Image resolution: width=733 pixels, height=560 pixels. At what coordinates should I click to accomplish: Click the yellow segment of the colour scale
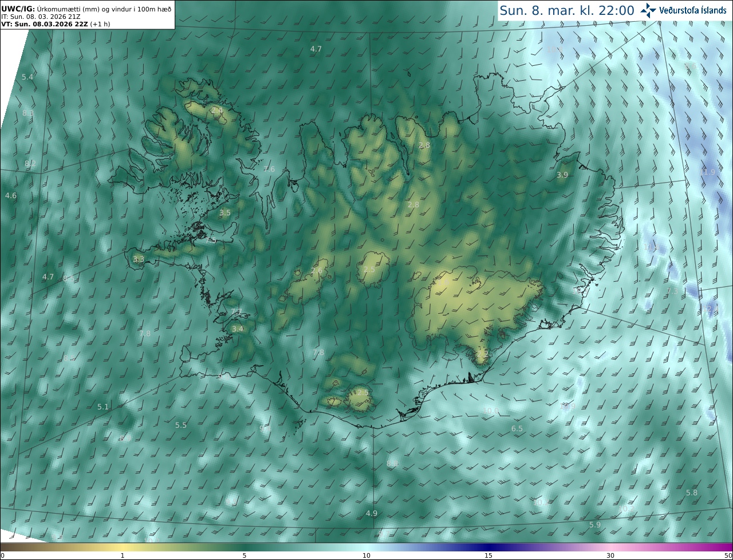123,547
